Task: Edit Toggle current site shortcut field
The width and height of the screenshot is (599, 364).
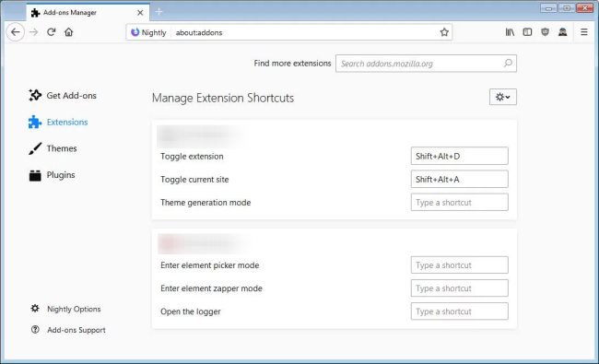Action: pos(460,179)
